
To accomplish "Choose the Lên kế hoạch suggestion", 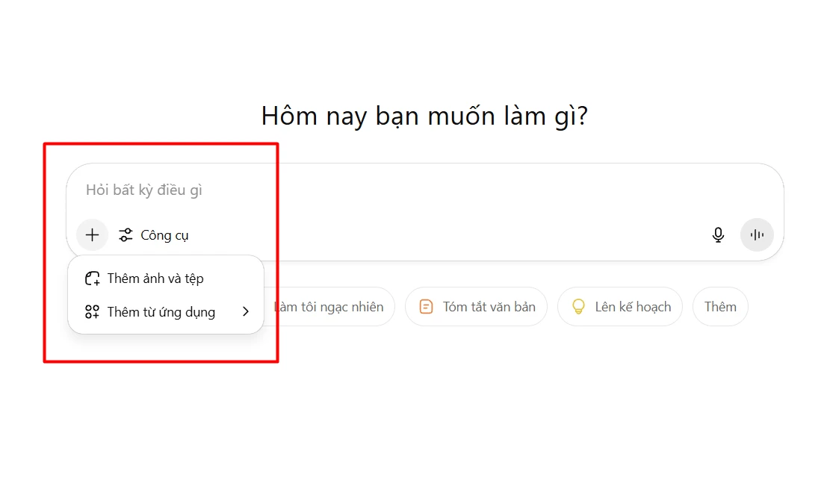I will click(620, 307).
